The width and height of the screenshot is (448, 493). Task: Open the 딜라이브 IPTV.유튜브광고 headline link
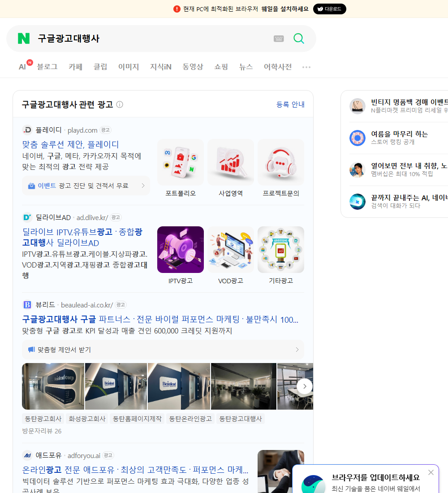pos(82,237)
